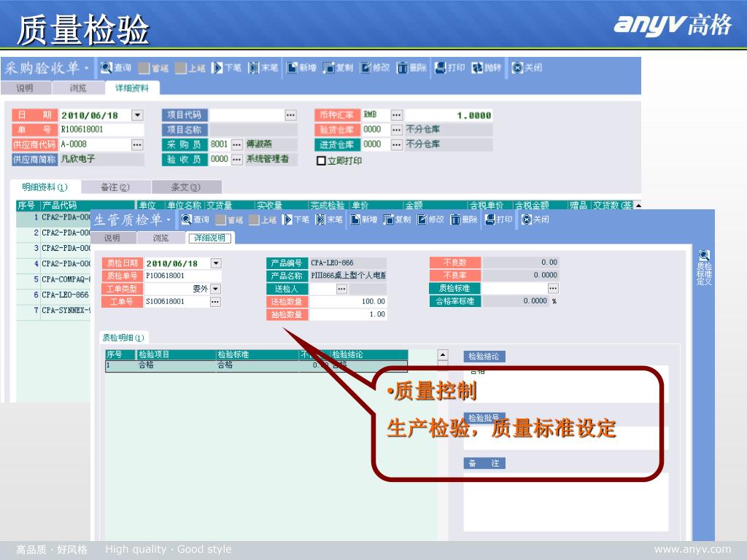Click 查询 in 生管质检单 toolbar
Screen dimensions: 747x560
coord(196,219)
